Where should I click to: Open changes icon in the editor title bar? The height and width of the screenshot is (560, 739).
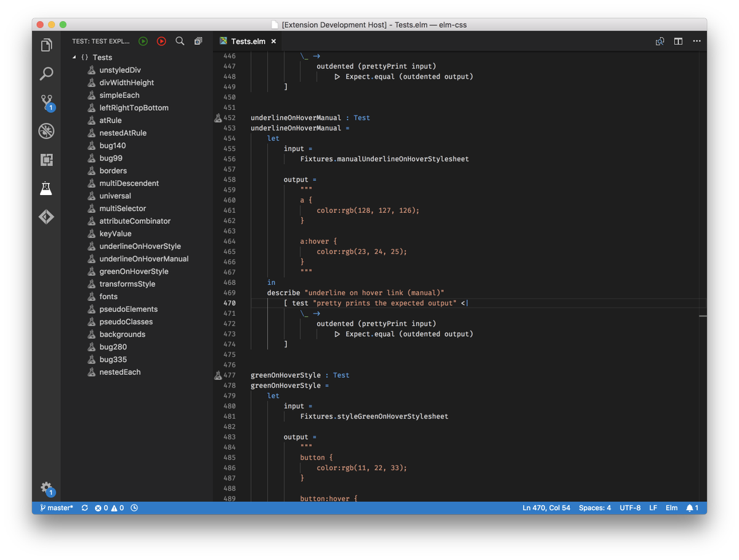click(660, 41)
